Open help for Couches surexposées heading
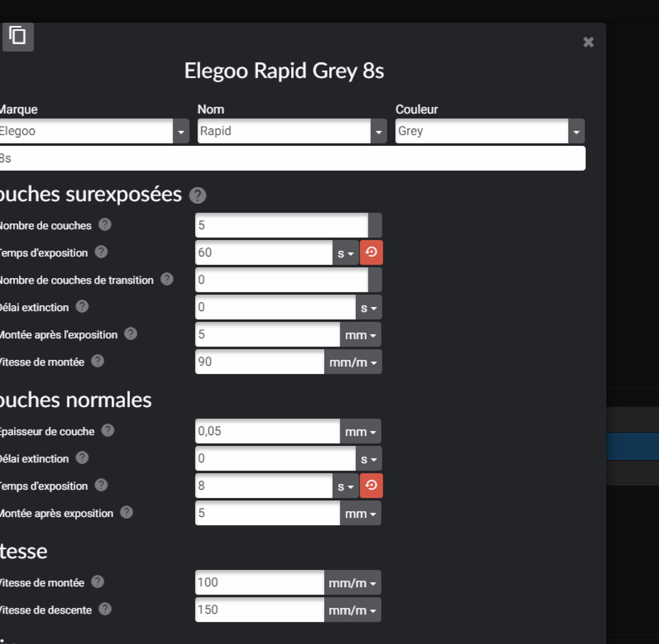Screen dimensions: 659x644 pyautogui.click(x=198, y=196)
